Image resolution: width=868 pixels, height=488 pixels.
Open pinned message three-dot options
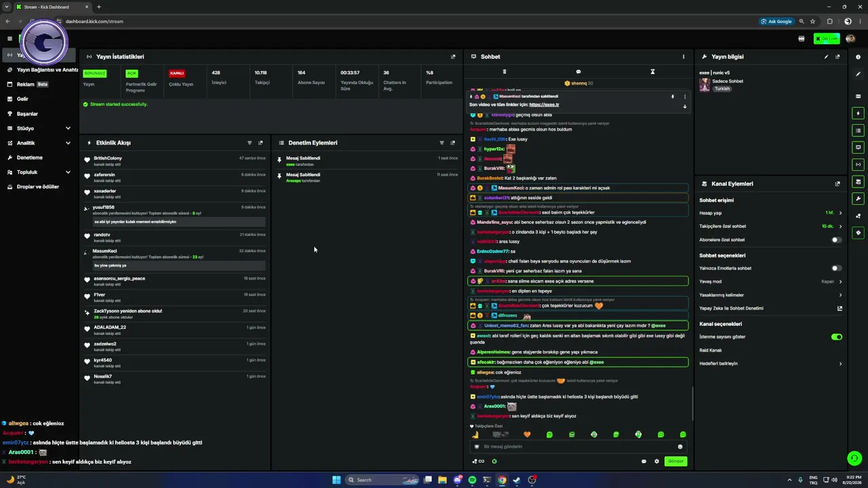click(x=684, y=97)
